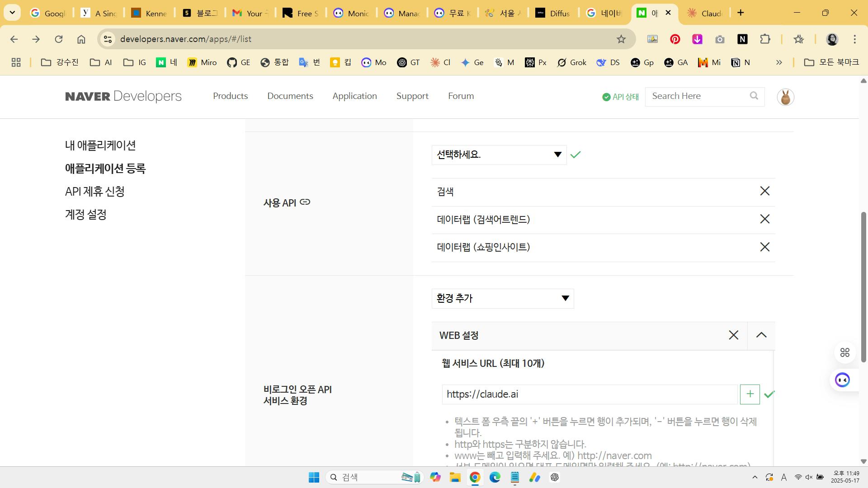
Task: Bookmark this page with star icon
Action: pos(621,39)
